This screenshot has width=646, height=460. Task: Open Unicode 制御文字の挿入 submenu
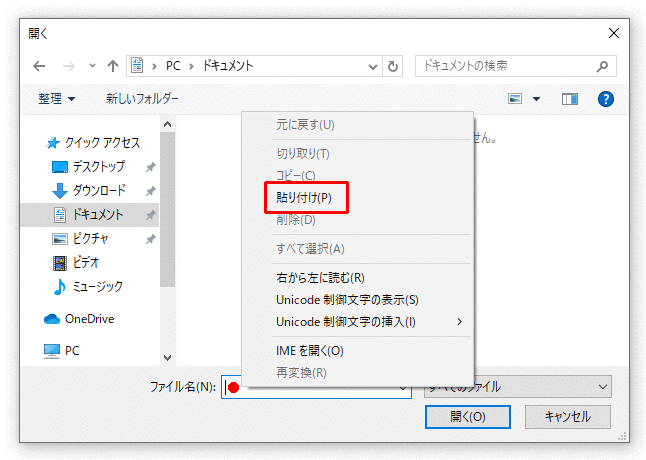(346, 321)
